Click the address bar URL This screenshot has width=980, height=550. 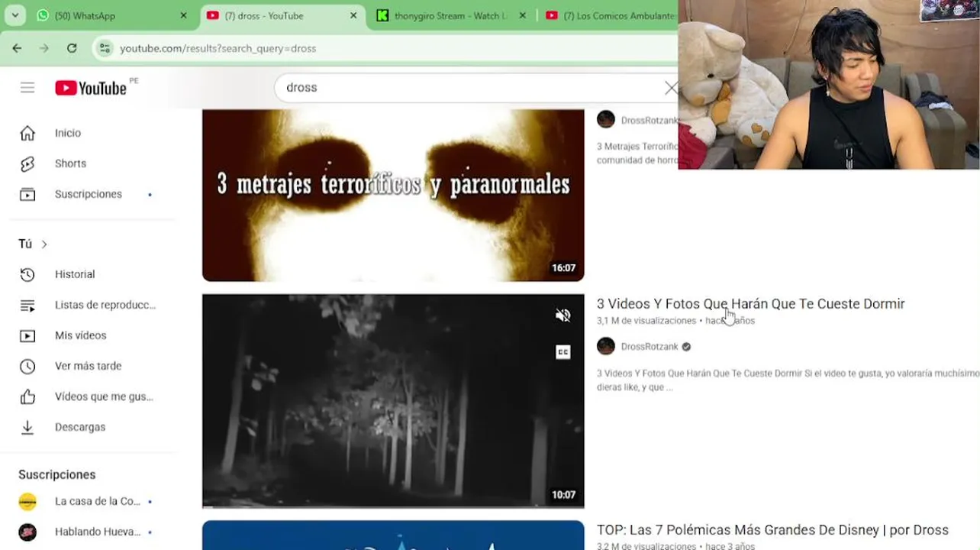[218, 48]
